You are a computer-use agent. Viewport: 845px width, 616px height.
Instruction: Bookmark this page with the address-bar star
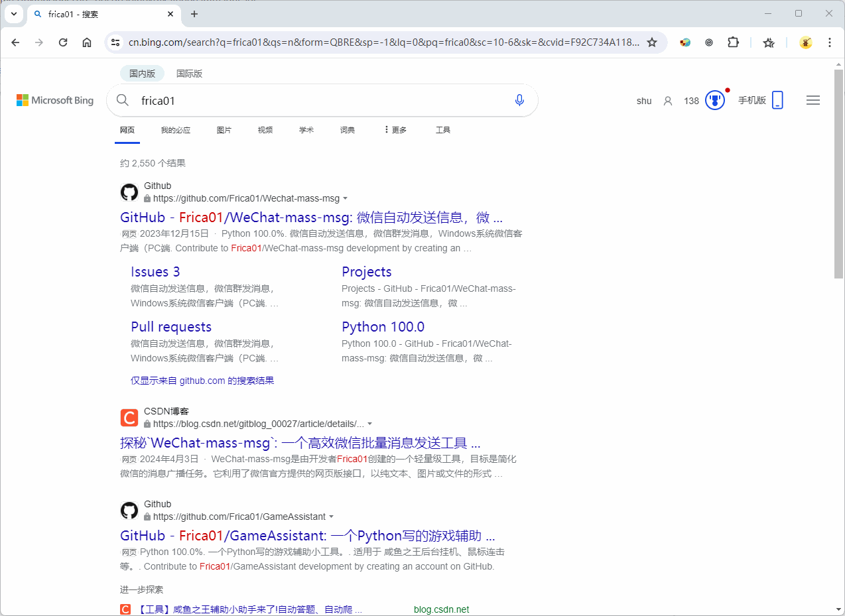pos(652,42)
